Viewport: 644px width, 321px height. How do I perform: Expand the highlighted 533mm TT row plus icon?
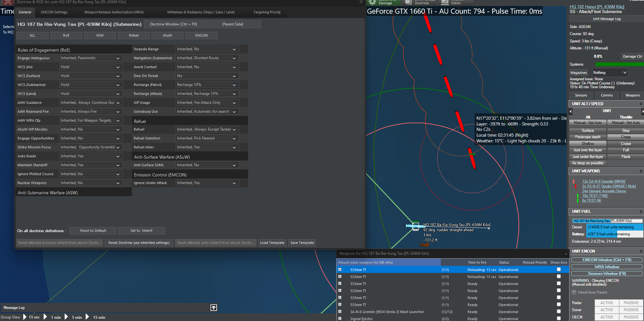pos(340,270)
